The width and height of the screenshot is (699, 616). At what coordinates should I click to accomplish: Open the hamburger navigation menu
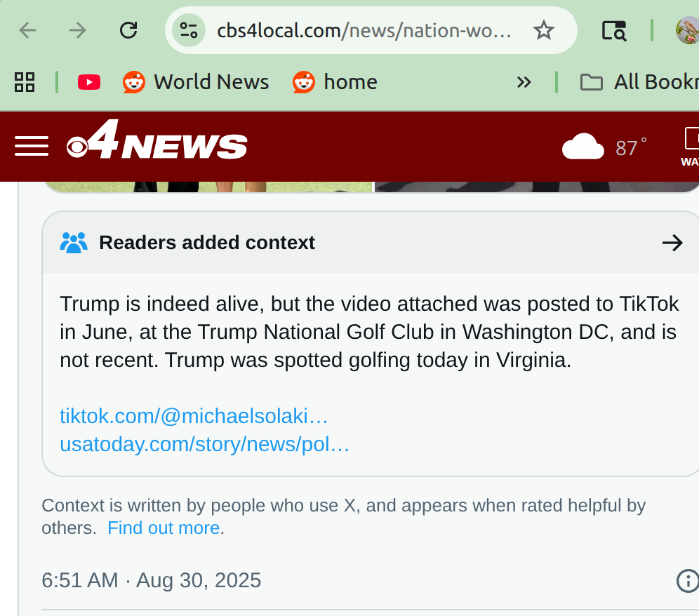32,146
